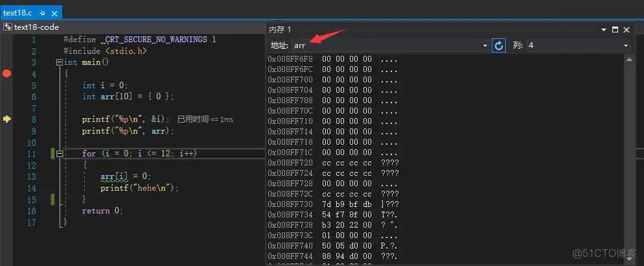Click the _CRT_SECURE_NO_WARNINGS define on line 1
644x266 pixels.
154,40
